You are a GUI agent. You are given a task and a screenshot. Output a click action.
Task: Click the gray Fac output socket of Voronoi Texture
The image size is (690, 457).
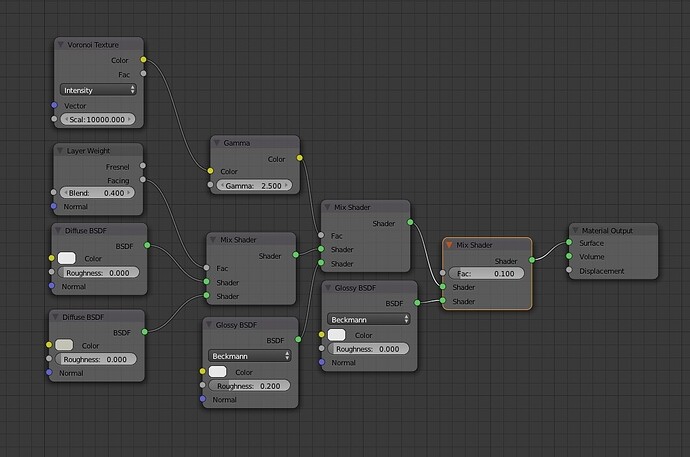143,73
